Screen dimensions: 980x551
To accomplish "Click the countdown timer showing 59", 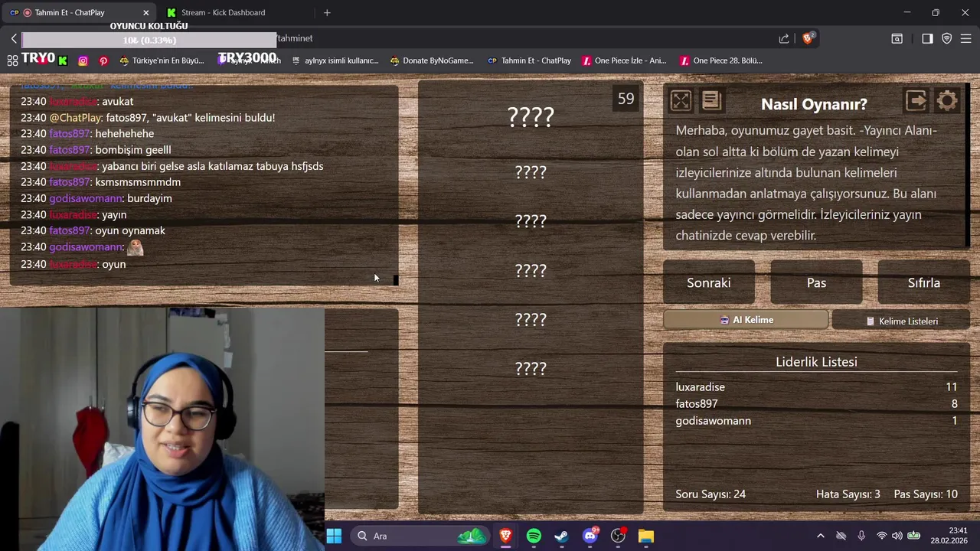I will [x=626, y=99].
